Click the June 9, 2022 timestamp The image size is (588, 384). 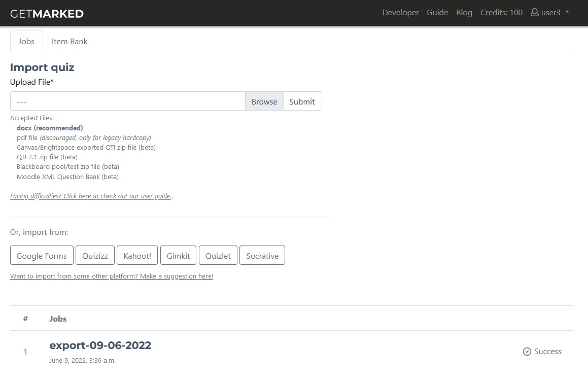tap(83, 360)
